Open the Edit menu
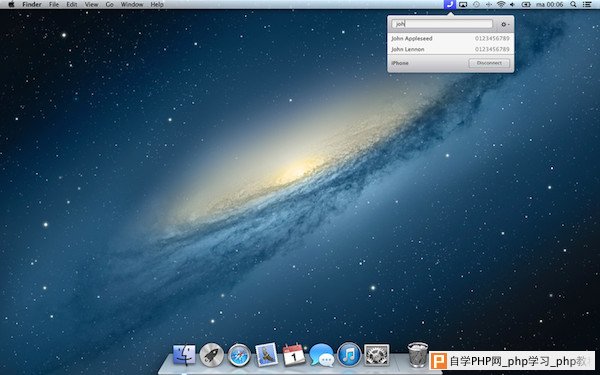The image size is (600, 375). (72, 5)
